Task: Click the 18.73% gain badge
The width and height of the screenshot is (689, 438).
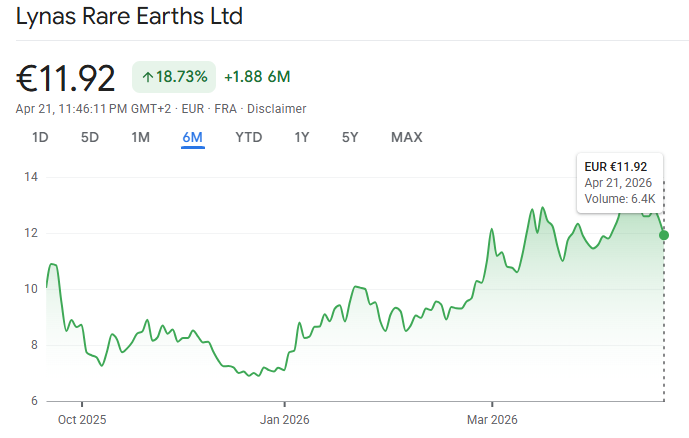Action: click(x=174, y=77)
